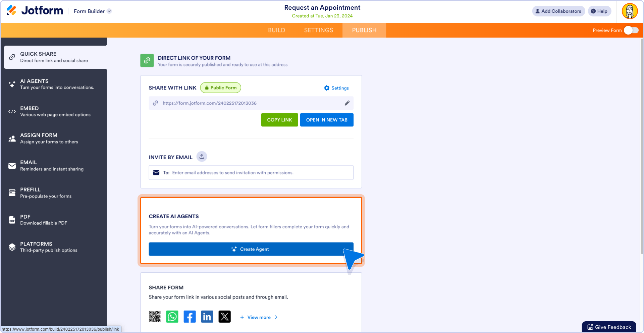Open the Form Builder dropdown
This screenshot has width=644, height=333.
pyautogui.click(x=93, y=11)
